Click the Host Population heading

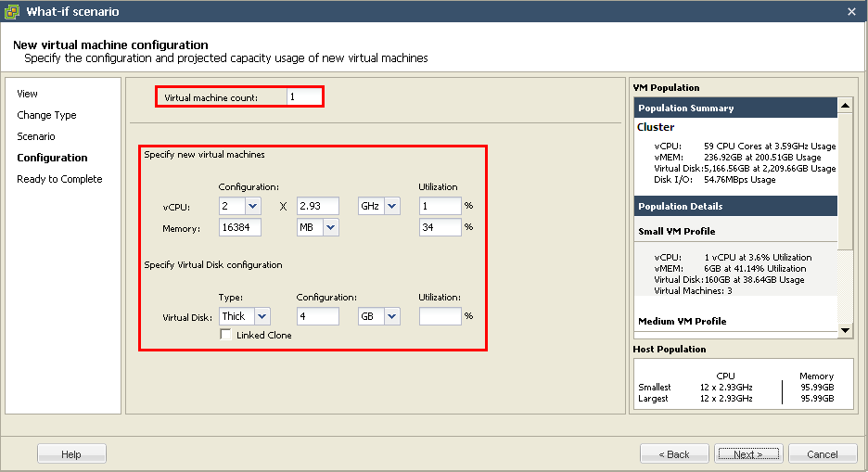[x=670, y=349]
